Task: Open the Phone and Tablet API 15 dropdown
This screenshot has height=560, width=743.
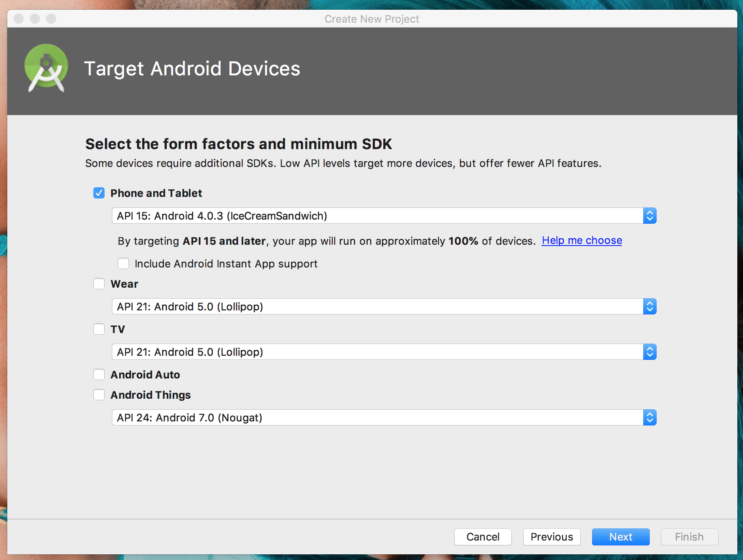Action: pyautogui.click(x=384, y=216)
